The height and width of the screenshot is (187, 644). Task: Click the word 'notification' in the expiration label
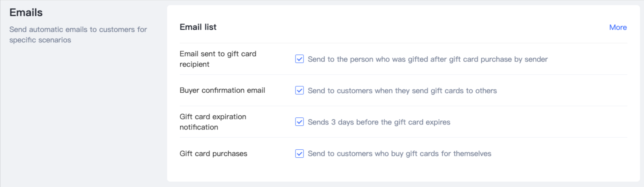point(199,127)
